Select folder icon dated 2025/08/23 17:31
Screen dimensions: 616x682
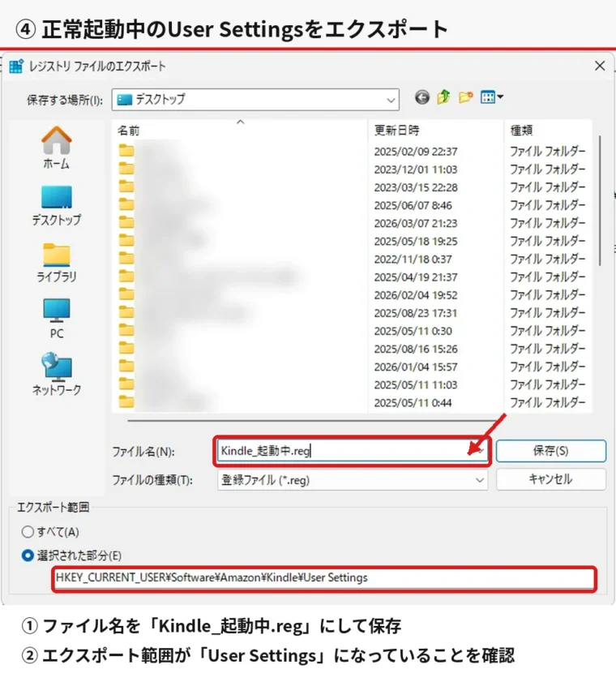(x=126, y=312)
